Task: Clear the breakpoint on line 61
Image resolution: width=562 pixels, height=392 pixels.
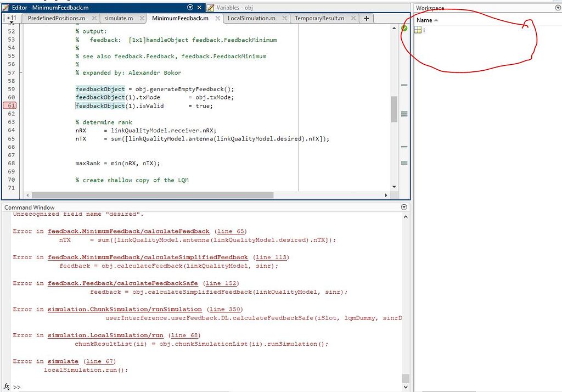Action: [x=12, y=105]
